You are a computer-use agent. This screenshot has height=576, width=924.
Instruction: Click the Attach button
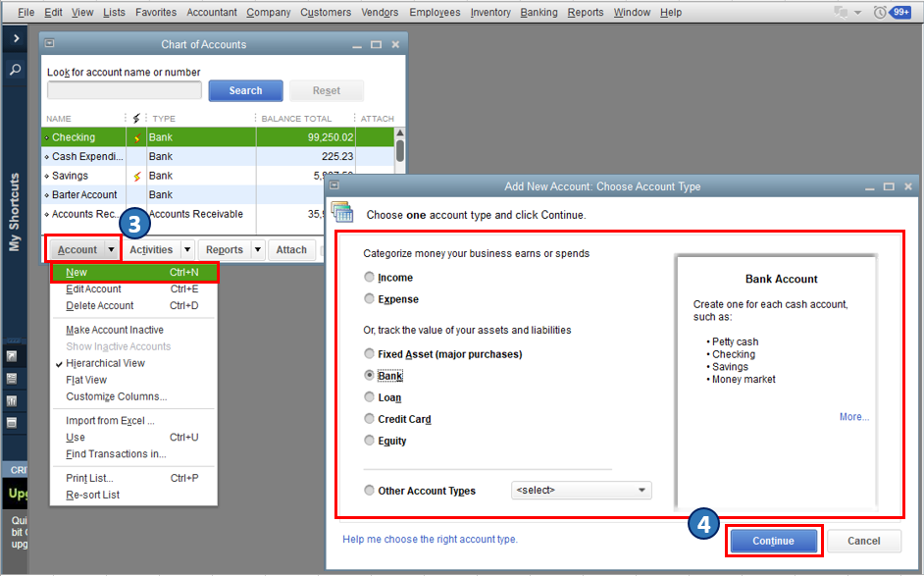pyautogui.click(x=291, y=250)
